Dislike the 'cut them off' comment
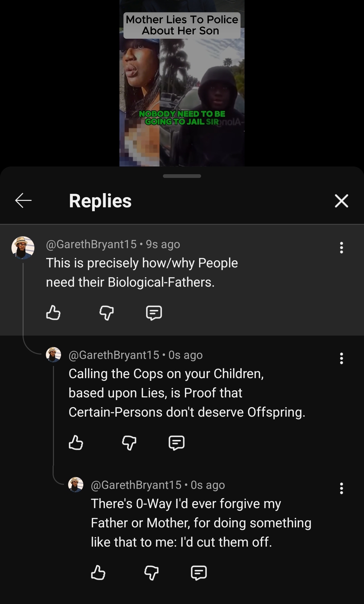 click(x=151, y=573)
